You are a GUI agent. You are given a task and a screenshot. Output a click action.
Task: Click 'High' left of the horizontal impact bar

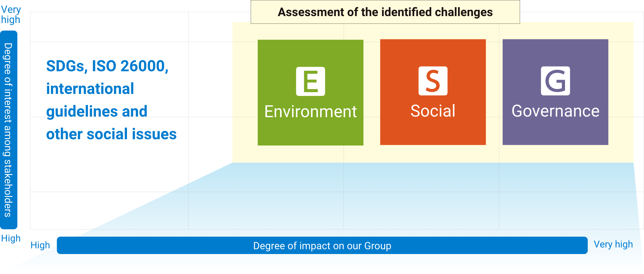(40, 245)
